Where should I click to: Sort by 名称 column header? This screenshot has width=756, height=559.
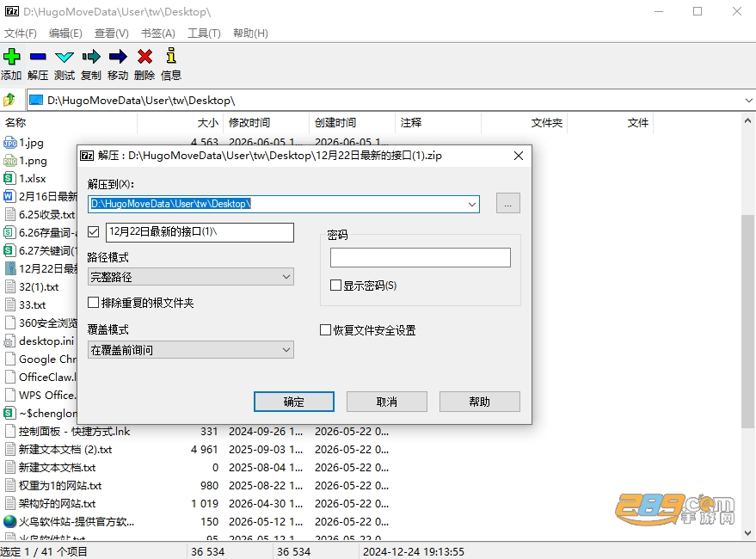(70, 122)
